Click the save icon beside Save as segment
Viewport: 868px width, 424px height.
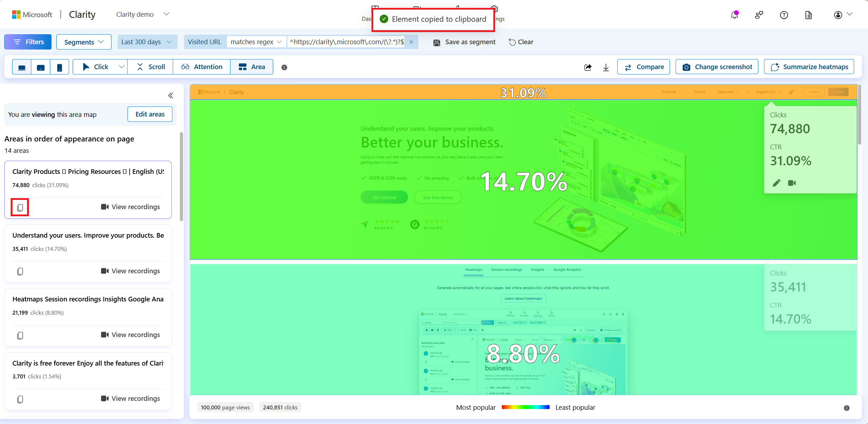[437, 42]
